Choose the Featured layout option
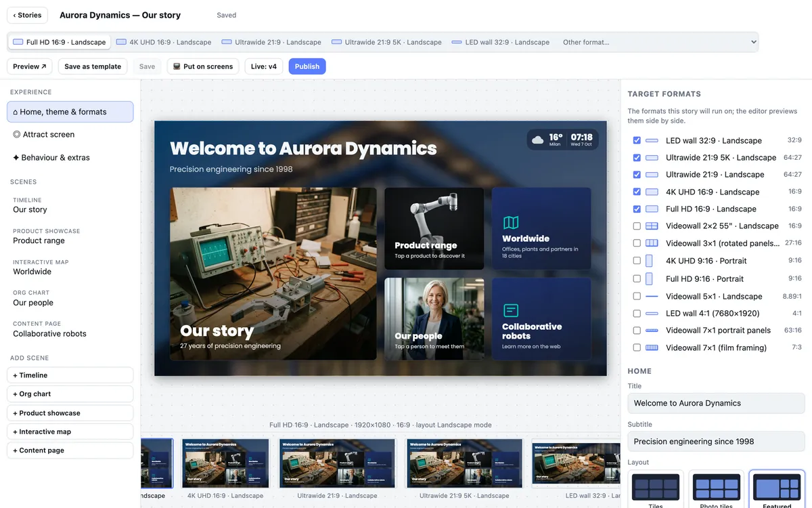Viewport: 812px width, 508px height. tap(777, 489)
